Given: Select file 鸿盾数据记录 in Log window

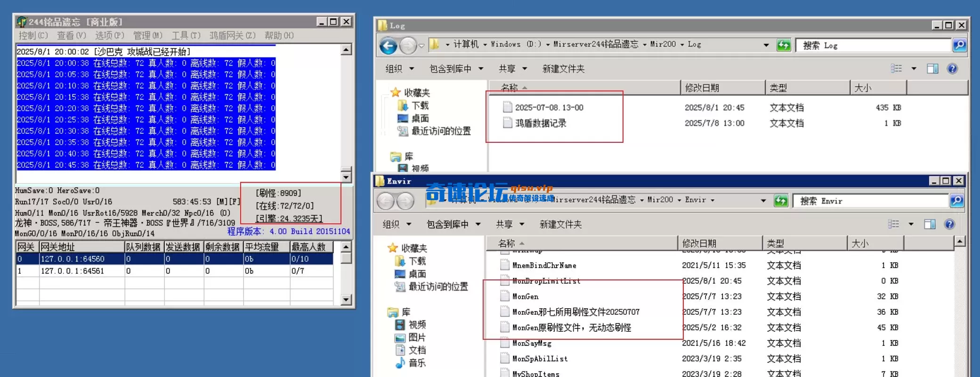Looking at the screenshot, I should pyautogui.click(x=535, y=123).
